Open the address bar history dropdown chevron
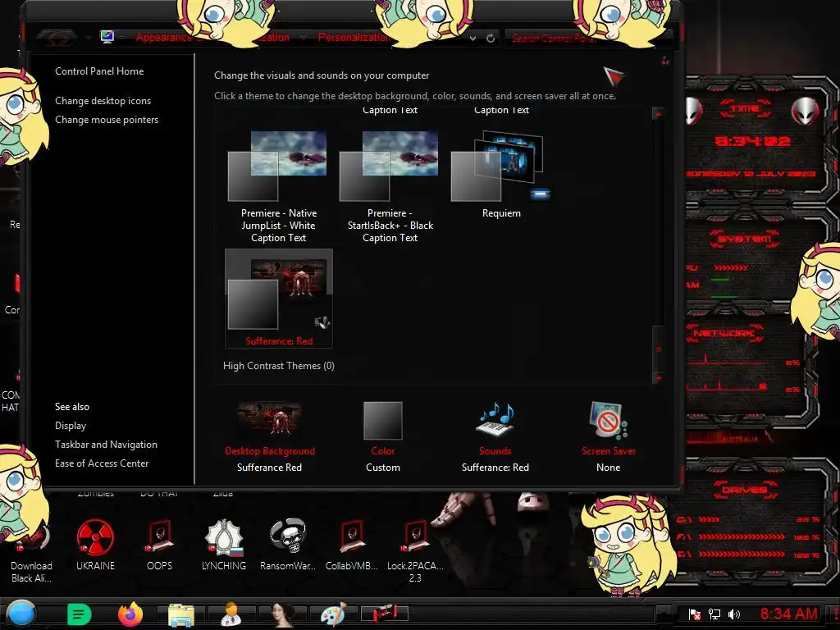Screen dimensions: 840x630 tap(473, 38)
